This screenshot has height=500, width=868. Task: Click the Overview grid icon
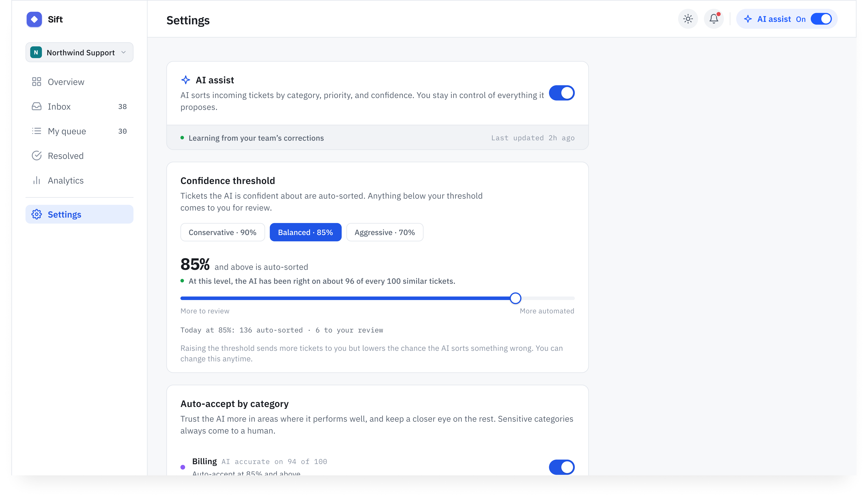pos(36,82)
